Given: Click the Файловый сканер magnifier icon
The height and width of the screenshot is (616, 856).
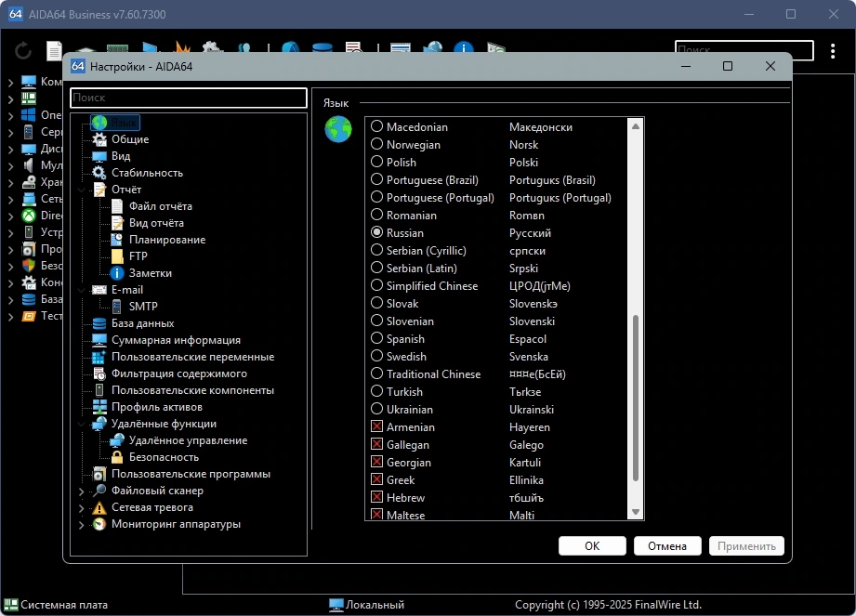Looking at the screenshot, I should (99, 491).
